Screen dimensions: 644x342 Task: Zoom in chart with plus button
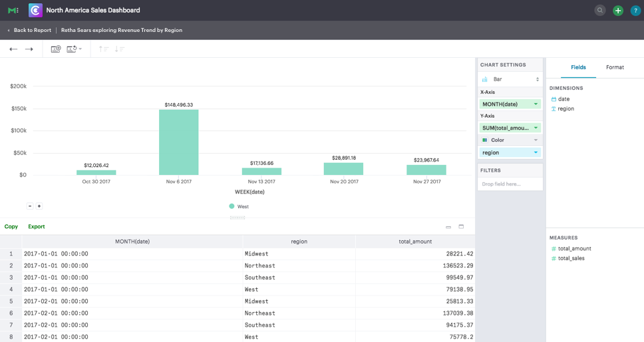click(x=39, y=206)
